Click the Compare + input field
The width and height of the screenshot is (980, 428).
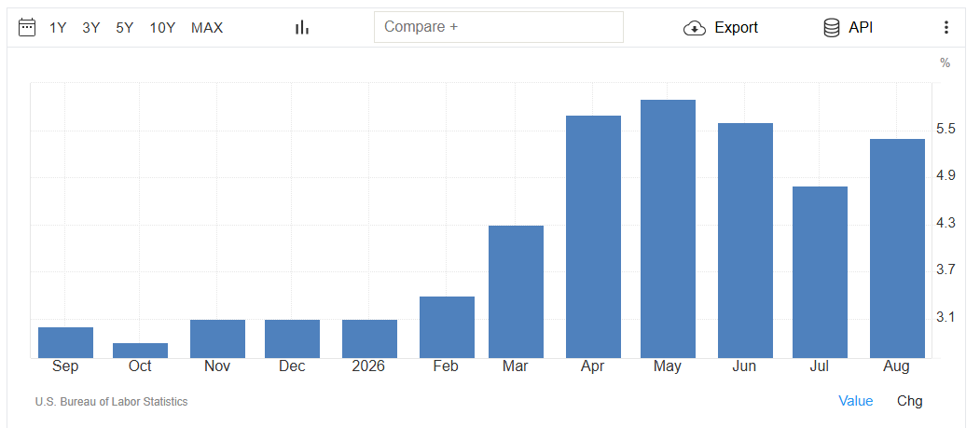(499, 27)
